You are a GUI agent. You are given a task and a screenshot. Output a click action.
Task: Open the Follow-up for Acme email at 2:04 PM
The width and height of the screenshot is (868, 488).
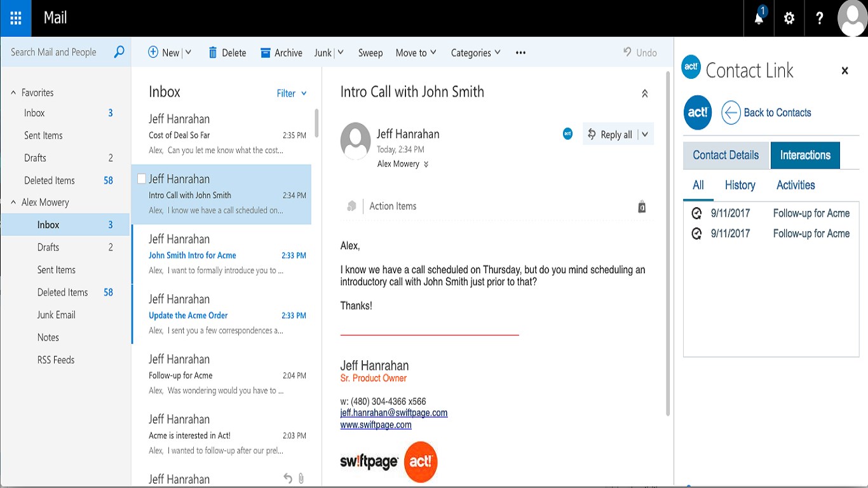point(222,374)
